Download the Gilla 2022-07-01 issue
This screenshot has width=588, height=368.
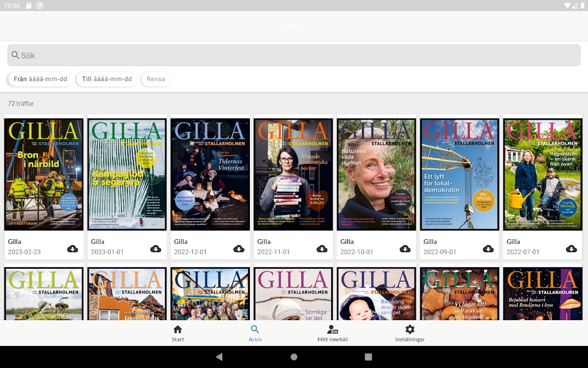[571, 249]
